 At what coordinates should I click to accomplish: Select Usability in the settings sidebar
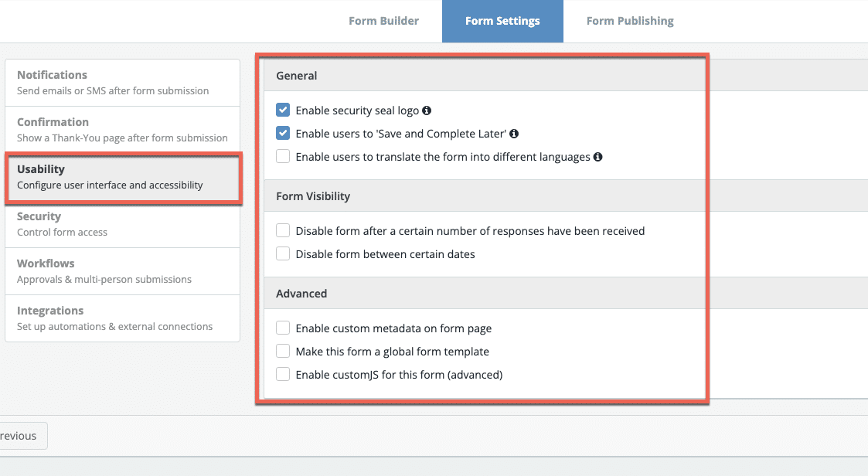point(122,177)
